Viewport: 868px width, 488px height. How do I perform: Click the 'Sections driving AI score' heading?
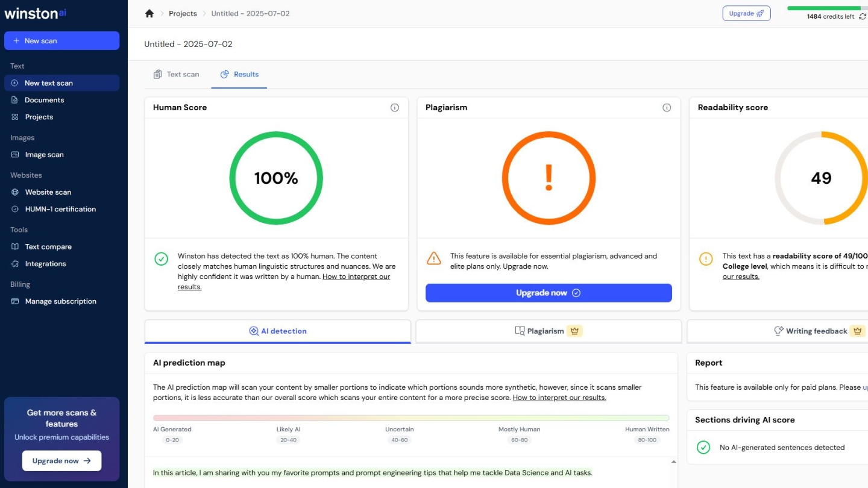point(744,420)
